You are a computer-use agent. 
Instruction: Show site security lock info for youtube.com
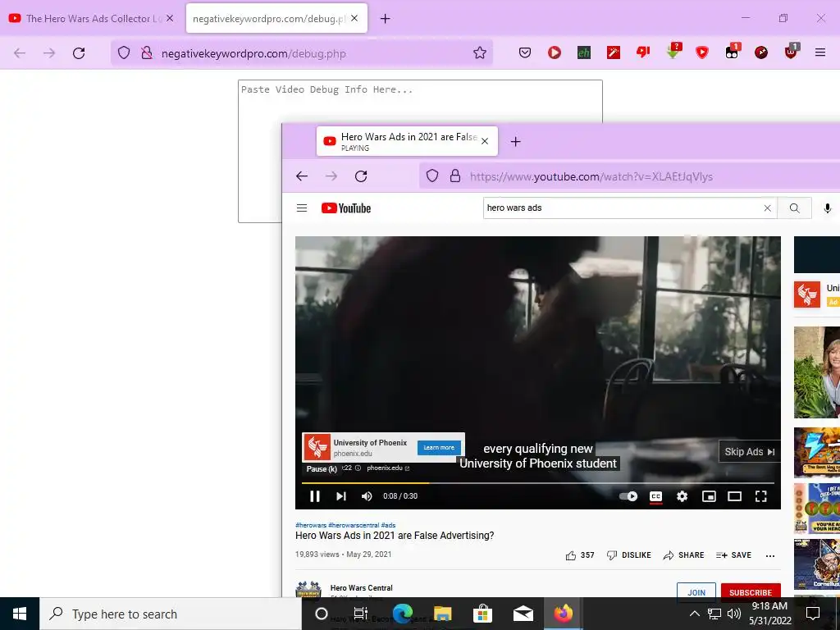[x=454, y=176]
